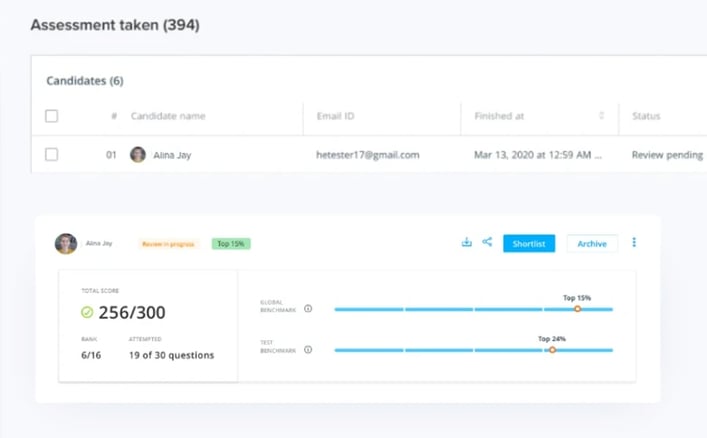Click Alina Jay's profile photo in the card

(x=66, y=244)
